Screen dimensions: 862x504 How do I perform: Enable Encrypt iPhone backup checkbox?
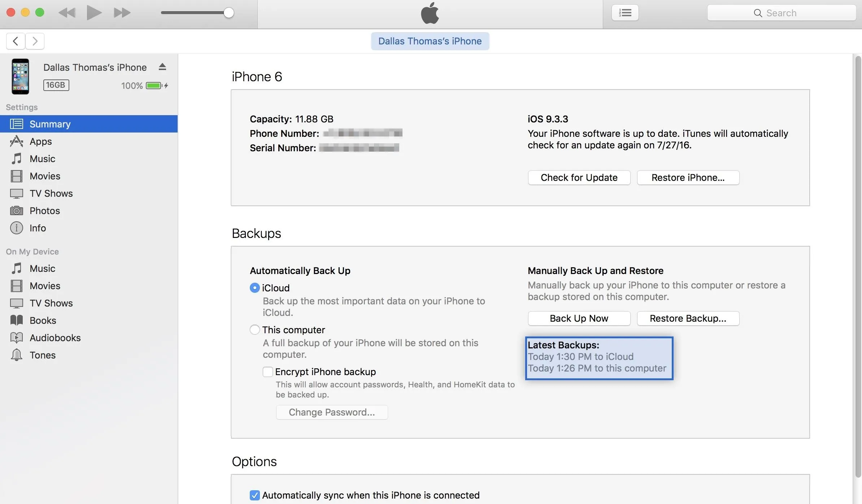click(267, 372)
